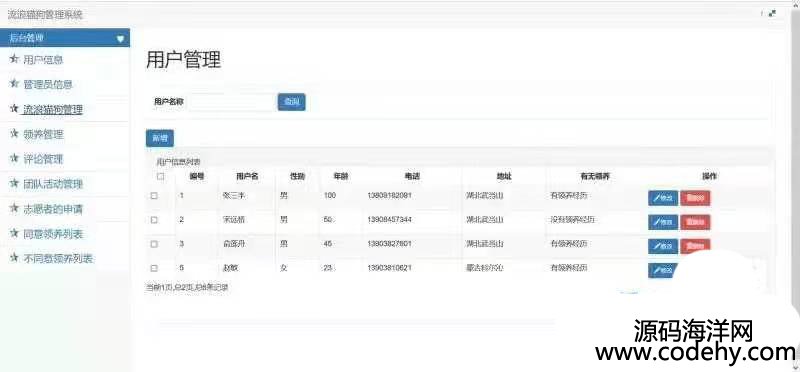Collapse the 后台管理 menu with heart arrow

[120, 39]
